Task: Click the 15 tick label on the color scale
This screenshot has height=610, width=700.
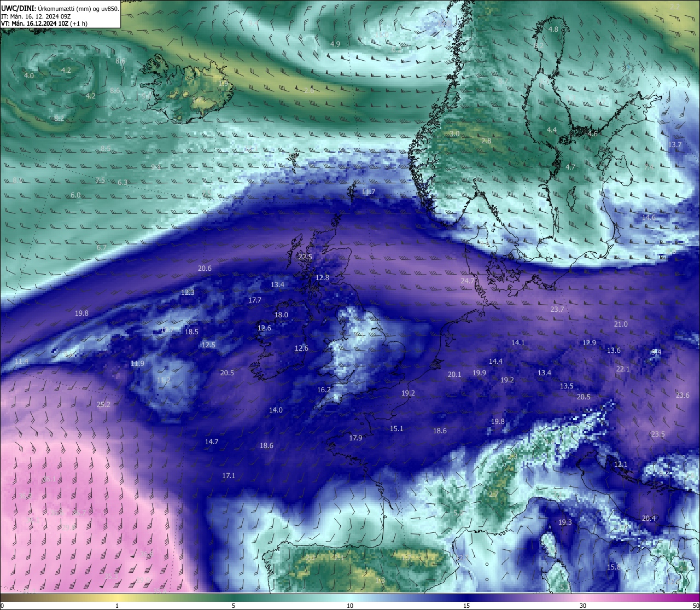Action: (x=466, y=606)
